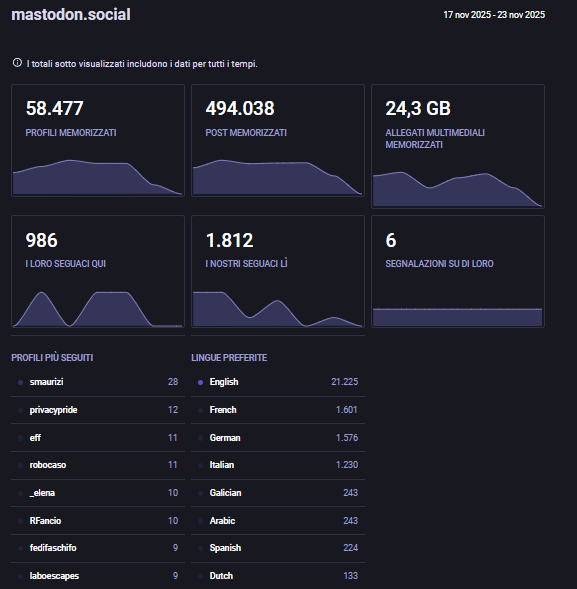Click the English count 21.225
The height and width of the screenshot is (589, 577).
coord(344,382)
